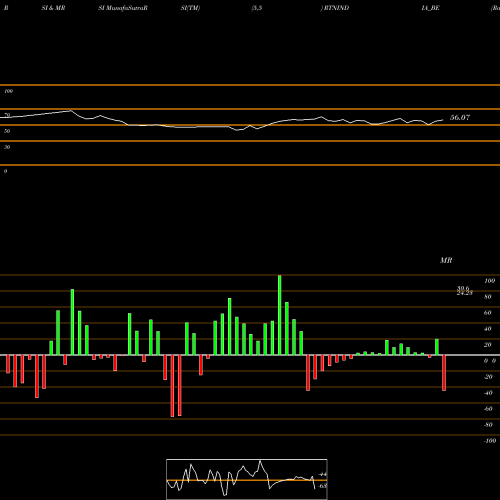This screenshot has width=500, height=500.
Task: Click the -80 label on the MR axis
Action: pos(488,425)
